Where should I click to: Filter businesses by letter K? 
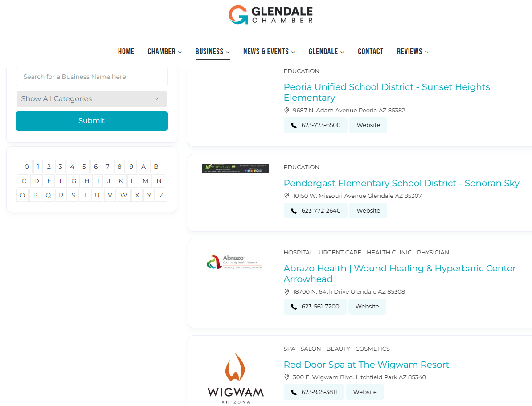[x=121, y=181]
